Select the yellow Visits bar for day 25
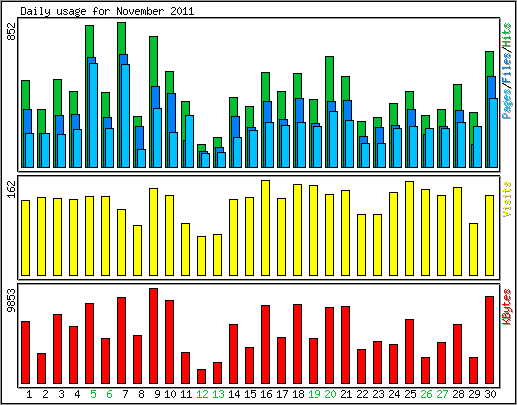The width and height of the screenshot is (517, 405). [410, 228]
